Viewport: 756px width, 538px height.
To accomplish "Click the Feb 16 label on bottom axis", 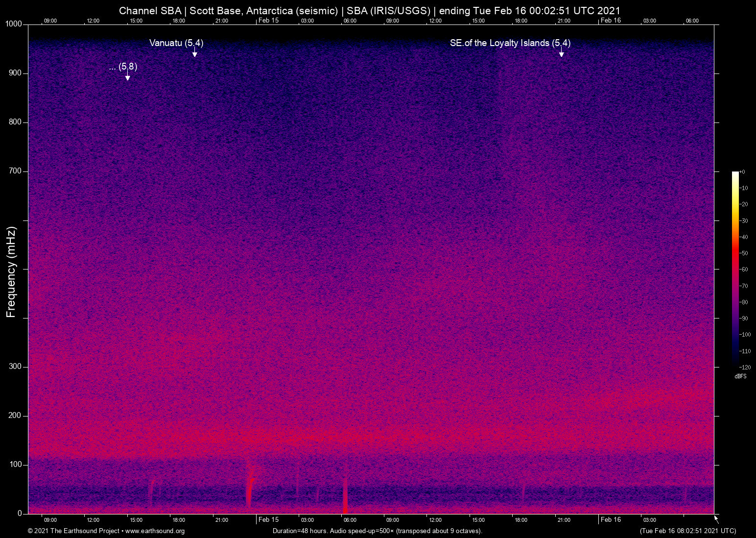I will [611, 520].
